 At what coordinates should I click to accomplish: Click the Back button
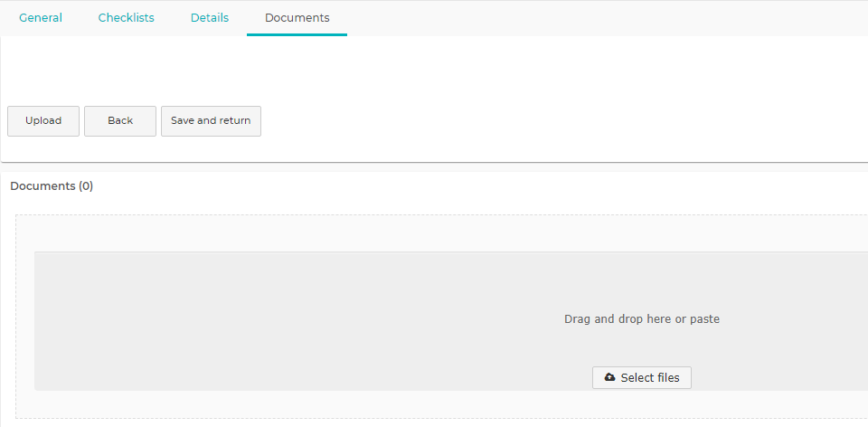click(x=120, y=120)
